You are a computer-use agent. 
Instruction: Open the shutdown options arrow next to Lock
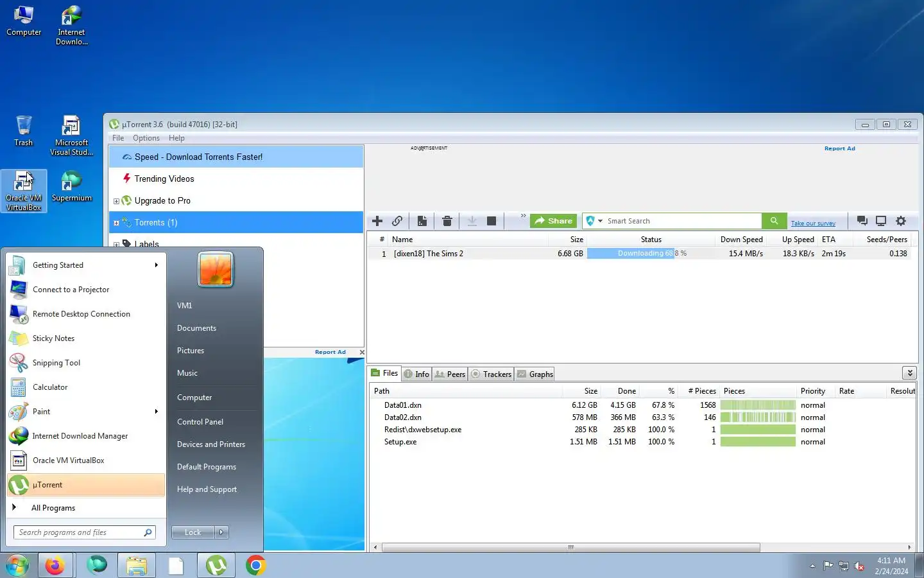pyautogui.click(x=221, y=532)
